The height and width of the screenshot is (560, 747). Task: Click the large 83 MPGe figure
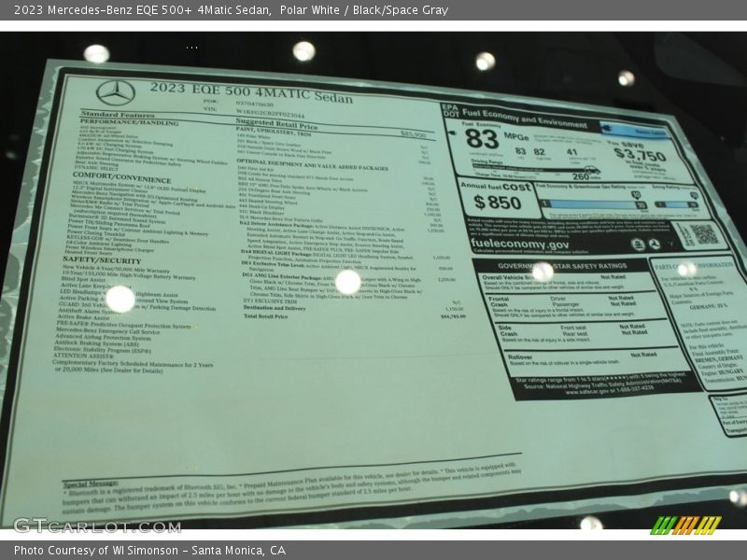(482, 139)
